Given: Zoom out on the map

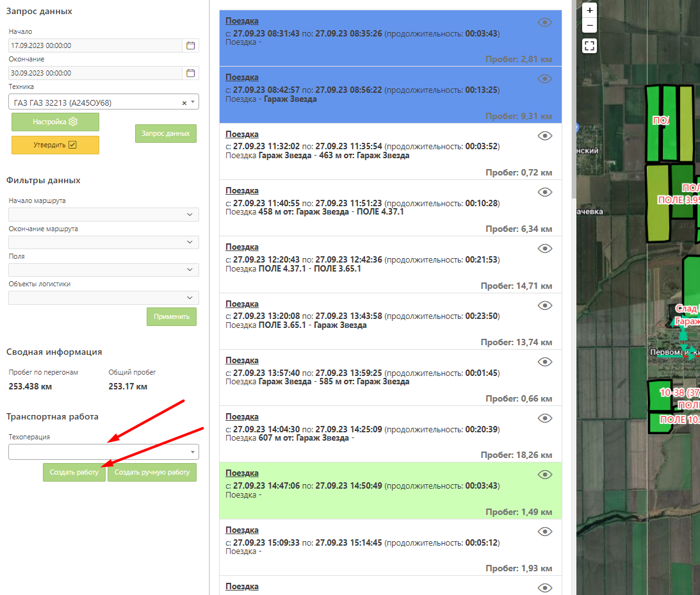Looking at the screenshot, I should 590,26.
